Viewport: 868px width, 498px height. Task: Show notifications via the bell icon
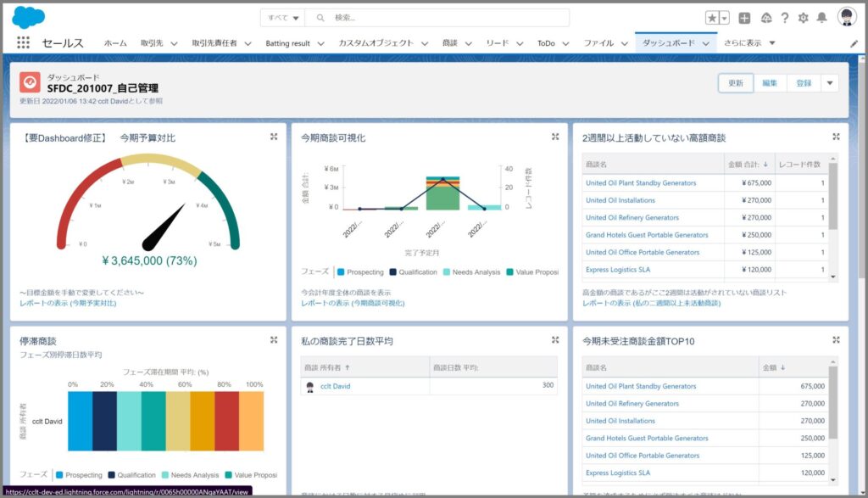(x=821, y=18)
